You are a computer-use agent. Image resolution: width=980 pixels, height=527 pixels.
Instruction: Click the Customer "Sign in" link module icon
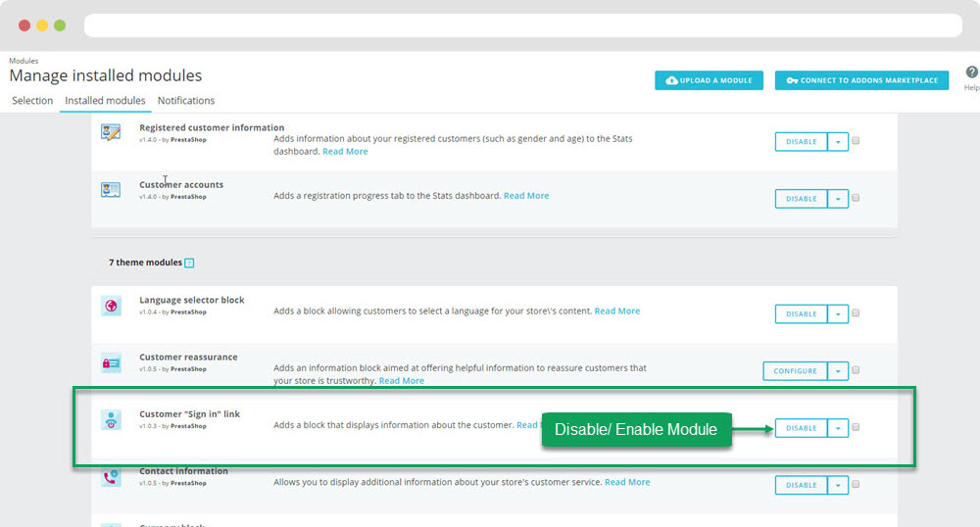[x=111, y=419]
